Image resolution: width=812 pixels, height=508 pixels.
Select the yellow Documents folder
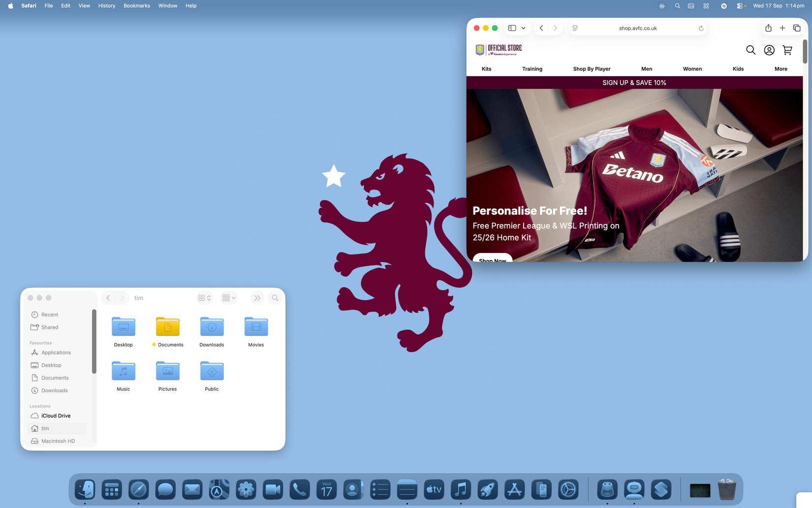click(x=168, y=327)
